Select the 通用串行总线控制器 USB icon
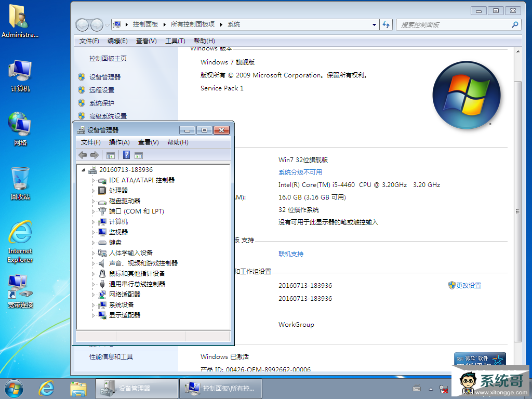Viewport: 532px width, 399px height. tap(102, 284)
